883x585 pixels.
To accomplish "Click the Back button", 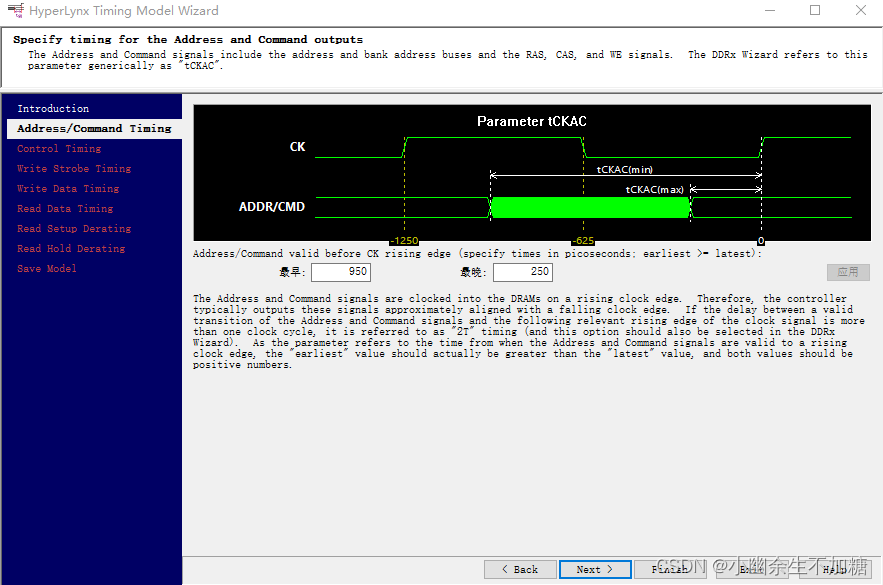I will [520, 569].
